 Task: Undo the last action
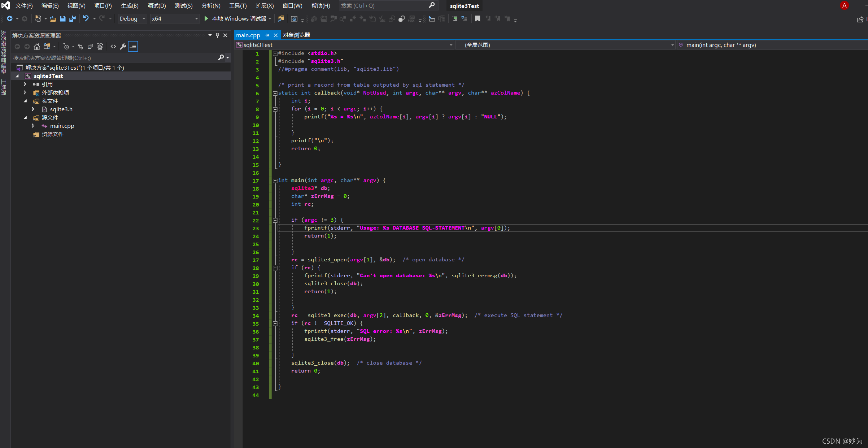tap(86, 19)
